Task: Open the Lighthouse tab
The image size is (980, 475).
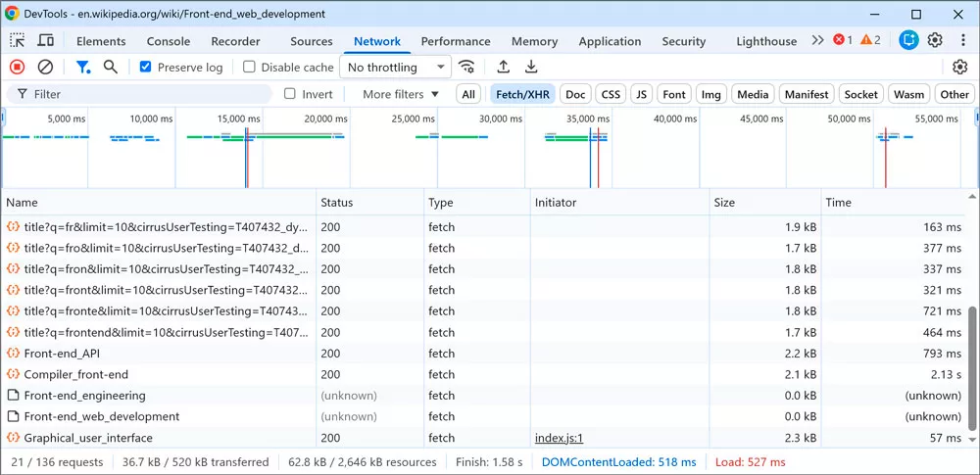Action: [x=766, y=41]
